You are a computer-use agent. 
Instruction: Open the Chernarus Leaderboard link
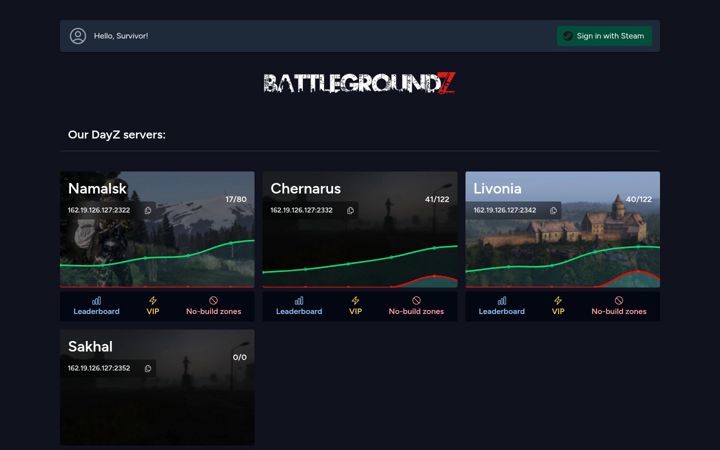point(299,306)
